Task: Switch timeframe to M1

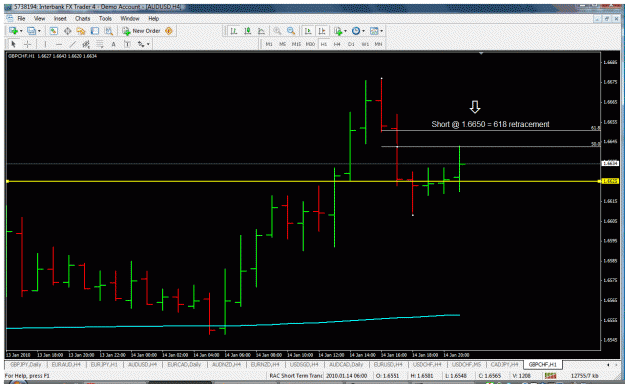Action: [x=269, y=44]
